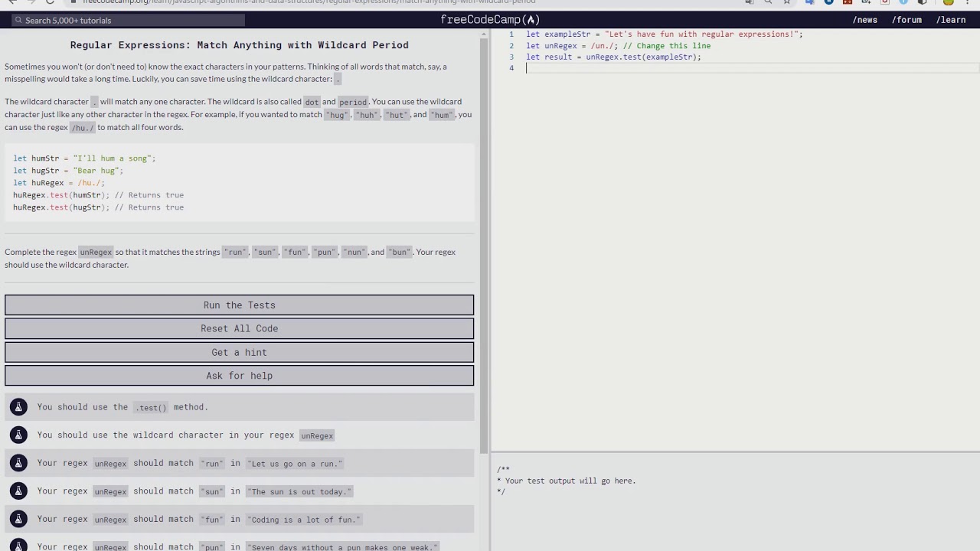Click 'let huRegex = /hu./' example line

click(x=59, y=183)
